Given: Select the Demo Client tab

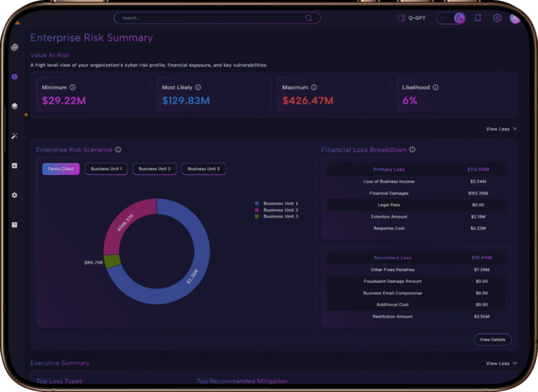Looking at the screenshot, I should tap(61, 169).
